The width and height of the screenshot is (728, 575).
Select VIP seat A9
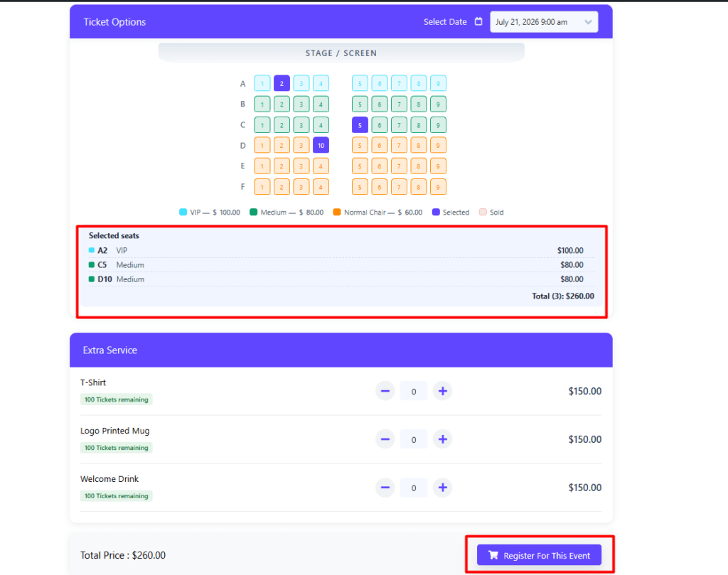[x=438, y=84]
